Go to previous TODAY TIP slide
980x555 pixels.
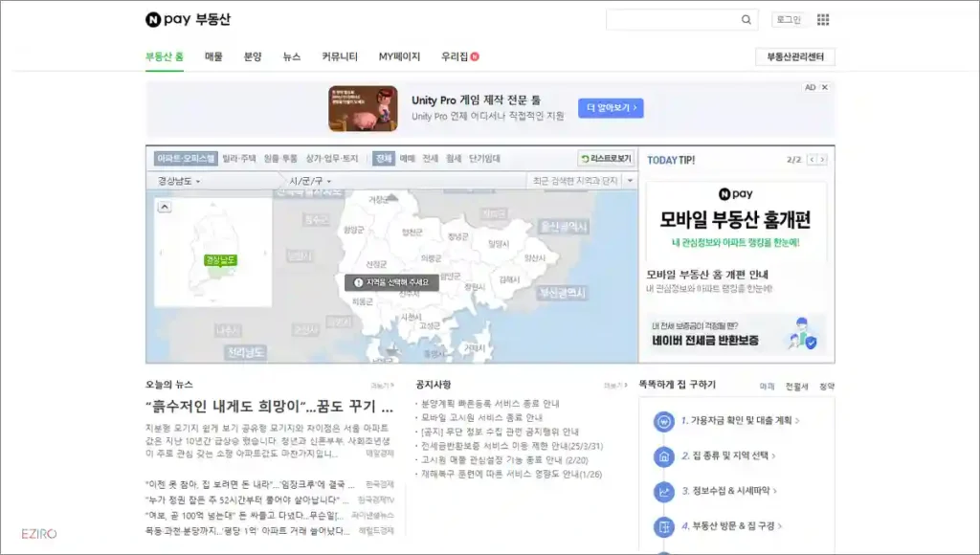(x=812, y=160)
